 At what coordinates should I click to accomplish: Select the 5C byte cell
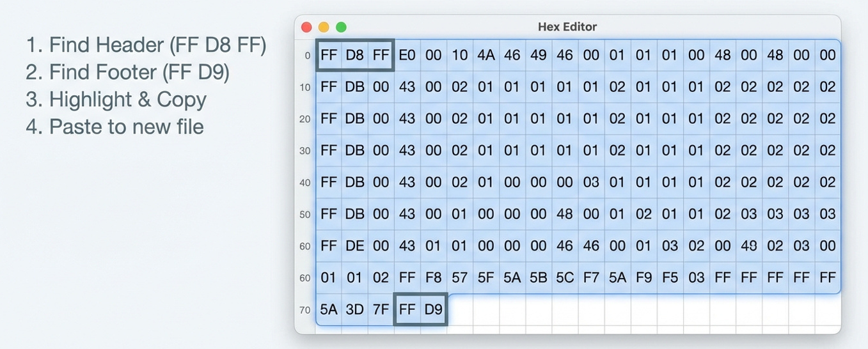point(565,278)
